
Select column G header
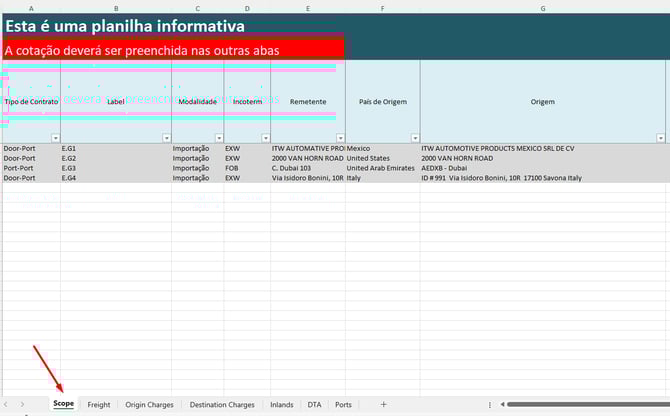pyautogui.click(x=543, y=8)
